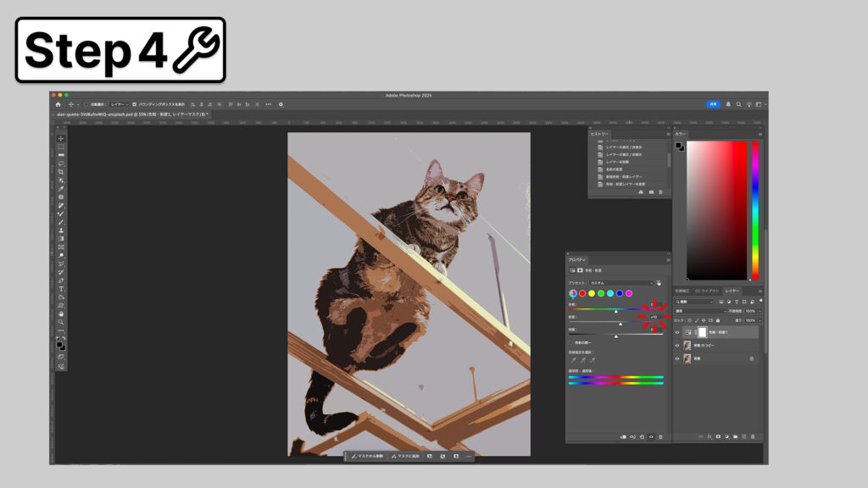Screen dimensions: 868x488
Task: Click Add to Mask button
Action: point(406,457)
